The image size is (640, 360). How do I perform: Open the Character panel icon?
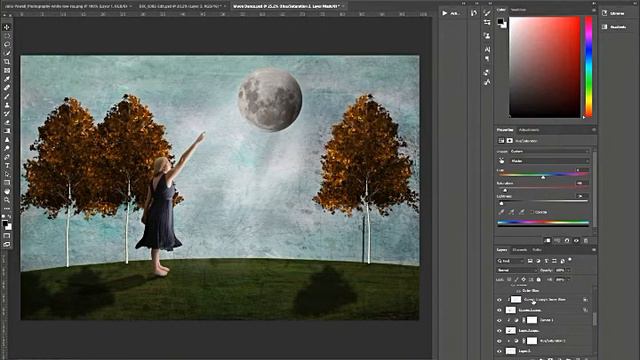click(x=487, y=49)
